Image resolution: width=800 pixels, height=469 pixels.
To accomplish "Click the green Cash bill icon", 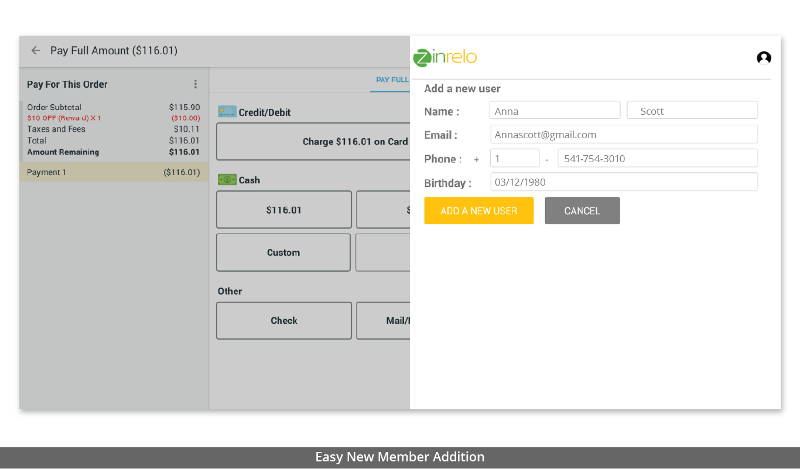I will pyautogui.click(x=227, y=180).
